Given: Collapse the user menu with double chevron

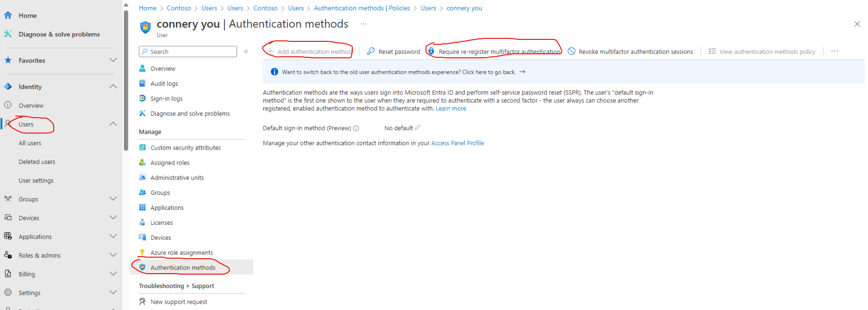Looking at the screenshot, I should [246, 51].
